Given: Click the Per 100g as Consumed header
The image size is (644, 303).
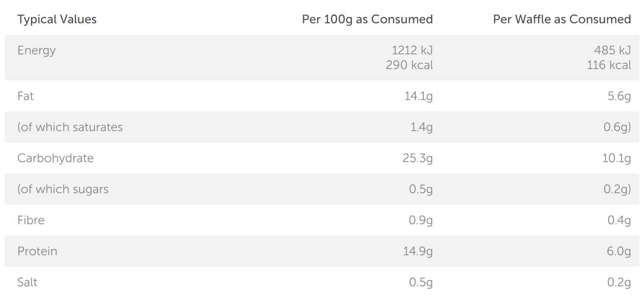Looking at the screenshot, I should (x=367, y=19).
